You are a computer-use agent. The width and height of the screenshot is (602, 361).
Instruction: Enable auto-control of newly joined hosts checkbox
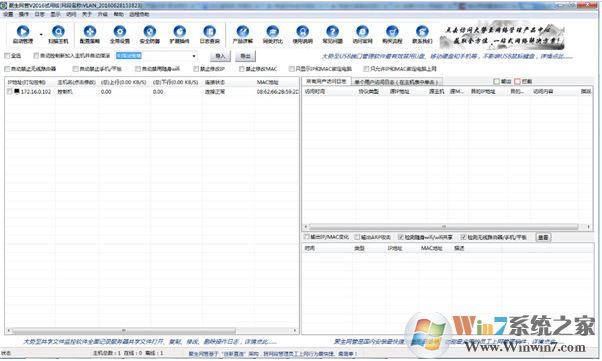(36, 56)
